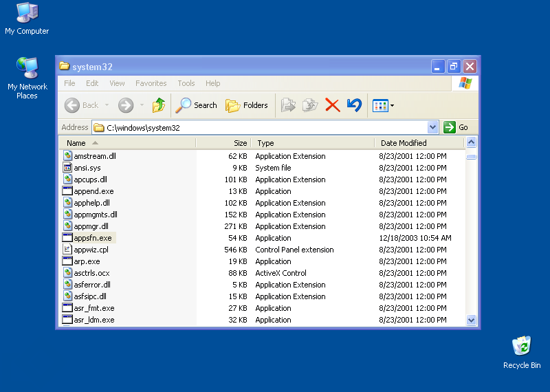Sort by the Name column header

coord(127,143)
